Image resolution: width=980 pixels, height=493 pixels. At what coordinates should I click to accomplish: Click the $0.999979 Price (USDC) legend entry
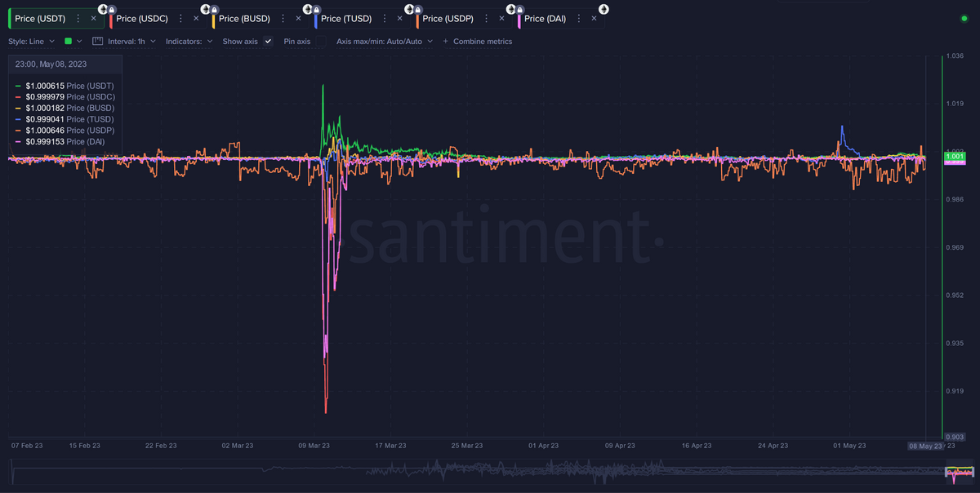pyautogui.click(x=65, y=96)
